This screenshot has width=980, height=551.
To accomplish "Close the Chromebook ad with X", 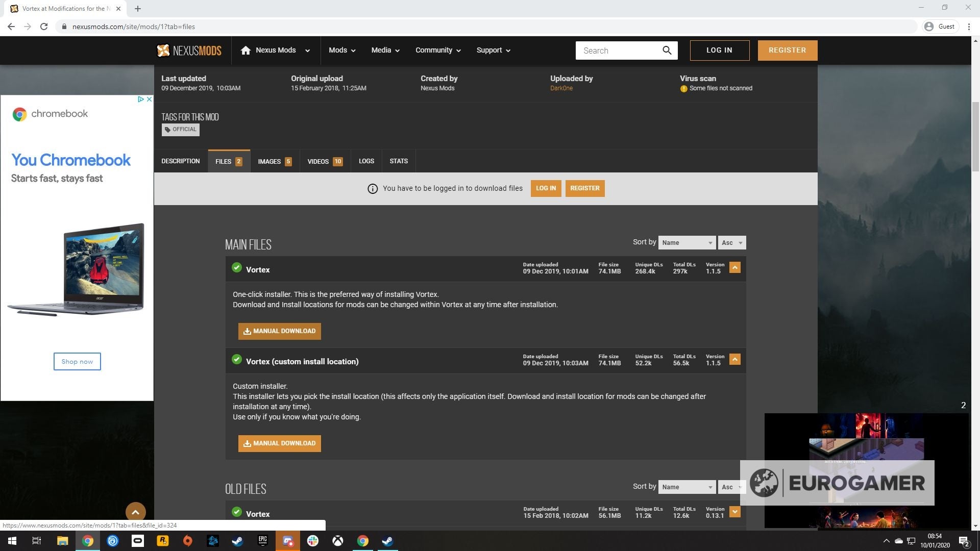I will point(149,99).
